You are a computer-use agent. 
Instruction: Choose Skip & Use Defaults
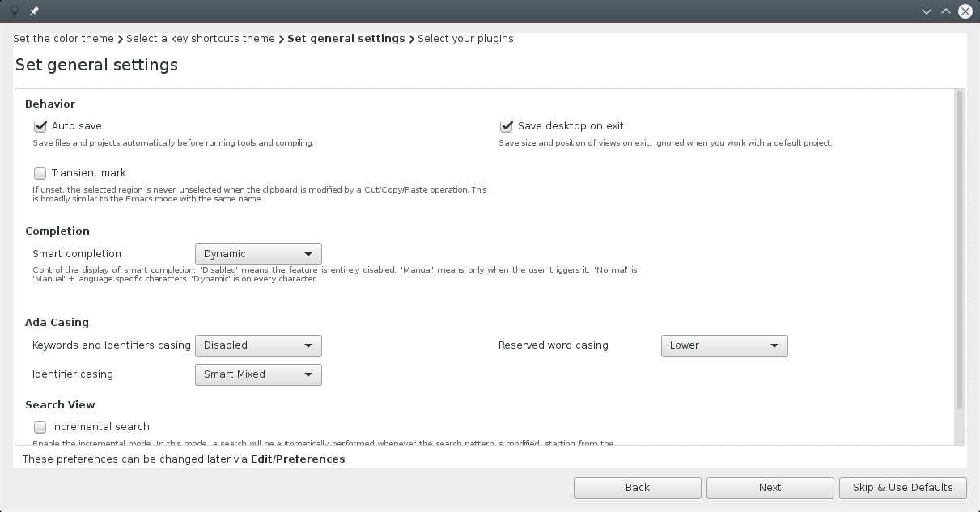tap(902, 488)
